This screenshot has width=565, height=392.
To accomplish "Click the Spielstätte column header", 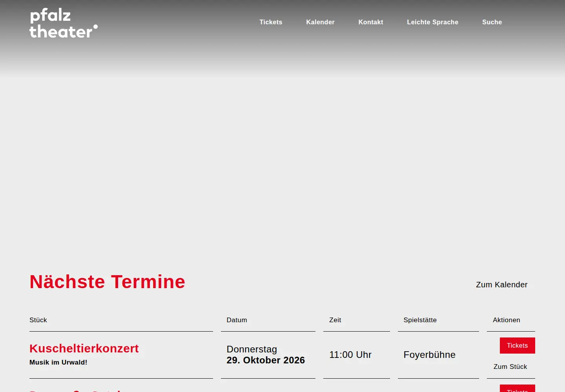I will (420, 320).
